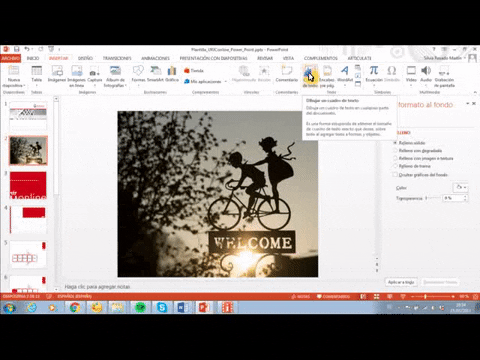Viewport: 480px width, 360px height.
Task: Select the Formas shapes tool
Action: (138, 75)
